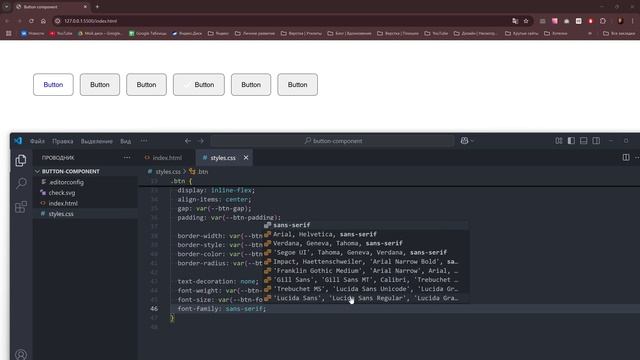Click the text-decoration: none code line

pyautogui.click(x=218, y=282)
